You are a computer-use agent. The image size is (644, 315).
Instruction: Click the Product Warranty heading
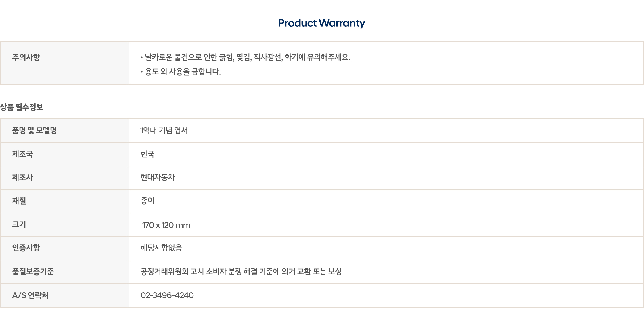click(321, 23)
